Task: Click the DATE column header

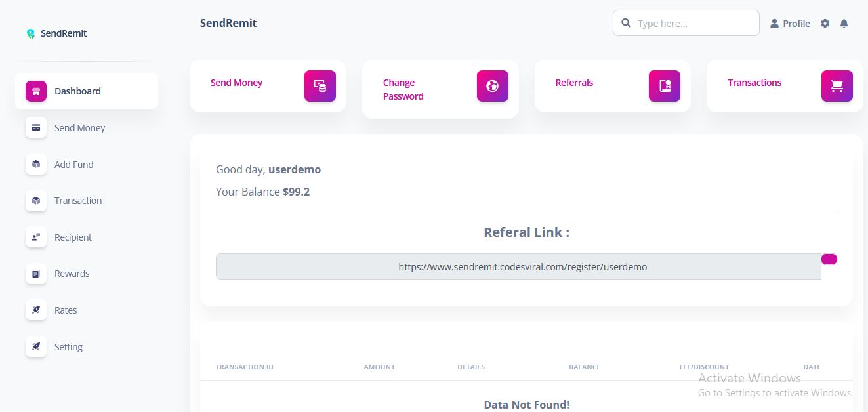Action: [x=812, y=367]
